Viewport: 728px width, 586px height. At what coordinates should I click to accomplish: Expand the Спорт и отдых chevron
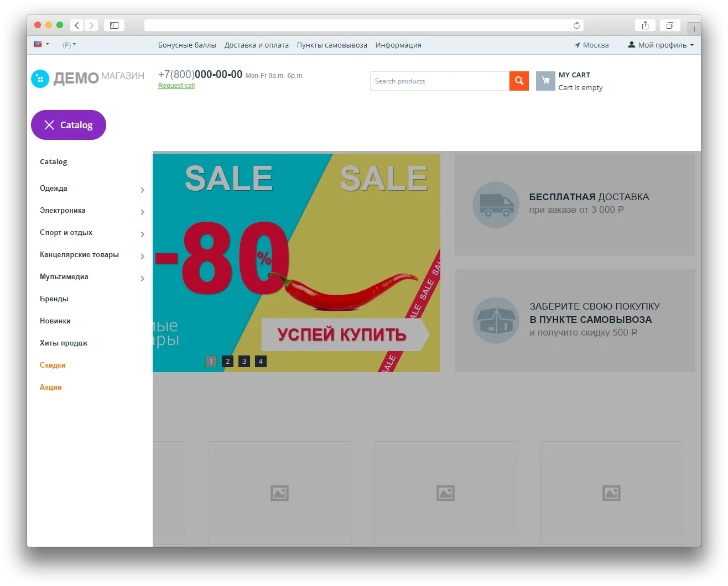click(x=142, y=234)
